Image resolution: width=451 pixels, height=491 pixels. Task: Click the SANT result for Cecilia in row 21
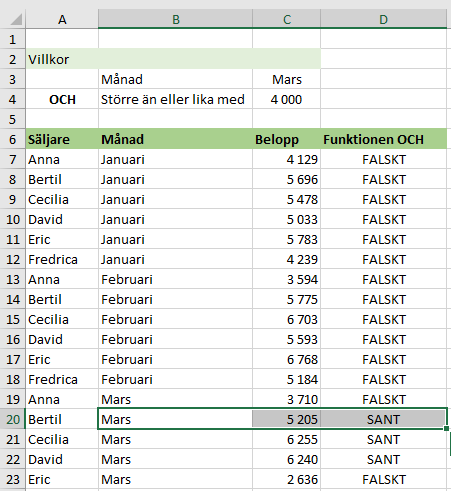click(383, 439)
